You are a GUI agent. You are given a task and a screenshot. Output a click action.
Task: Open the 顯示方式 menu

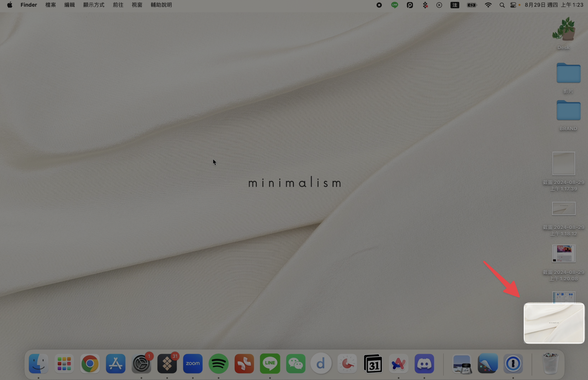coord(94,5)
